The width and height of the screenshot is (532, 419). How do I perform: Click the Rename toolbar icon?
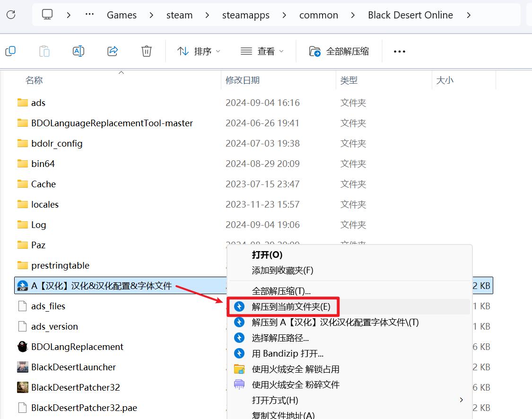pos(78,51)
